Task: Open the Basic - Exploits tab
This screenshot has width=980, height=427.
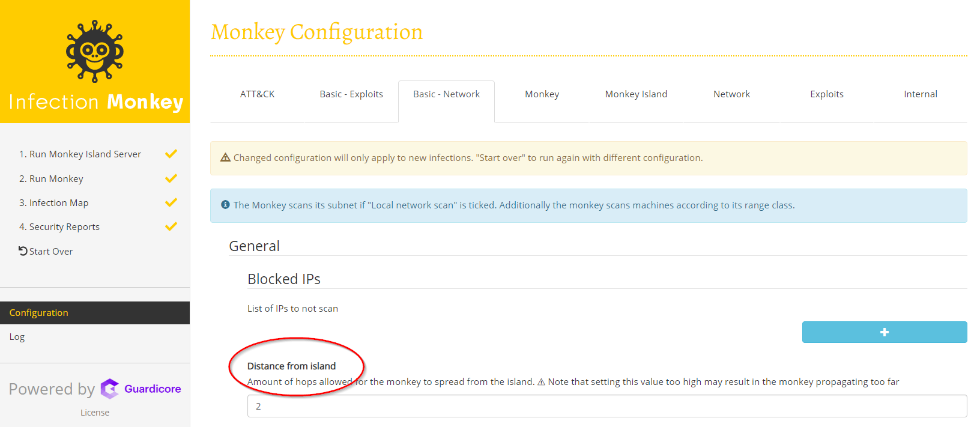Action: coord(351,94)
